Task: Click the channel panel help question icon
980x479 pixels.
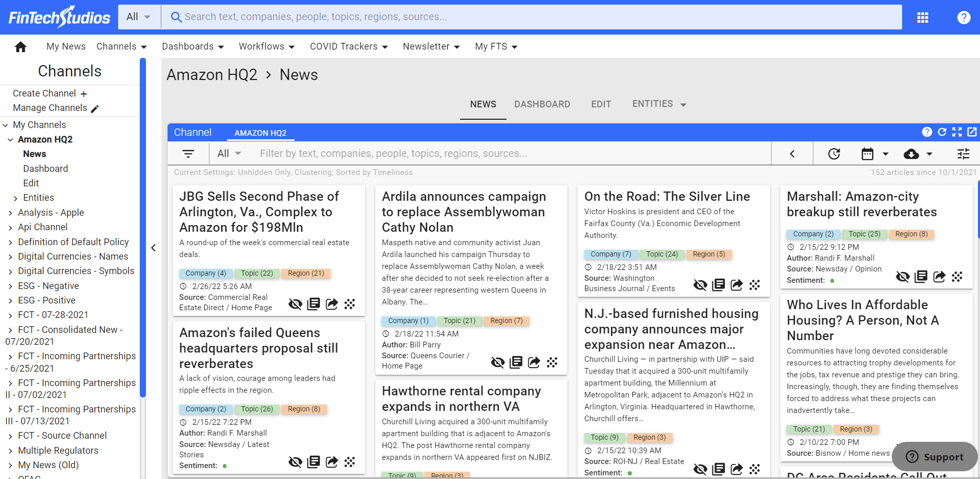Action: pyautogui.click(x=927, y=132)
